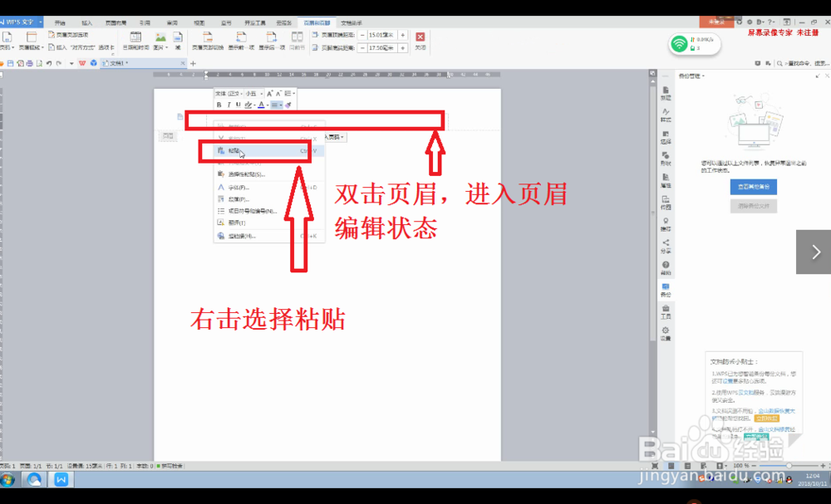Screen dimensions: 831x504
Task: Click the orange 立即体验 button in tips
Action: pyautogui.click(x=767, y=418)
